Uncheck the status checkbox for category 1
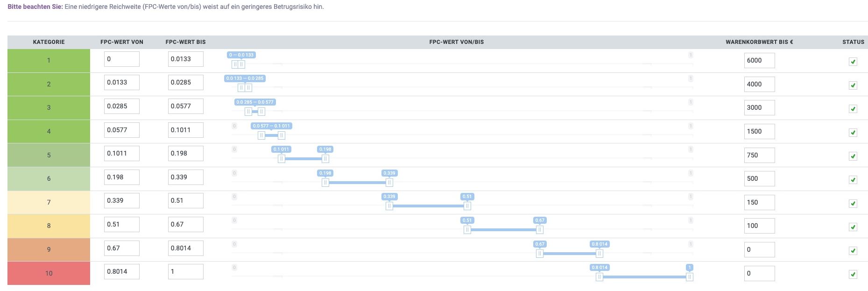This screenshot has height=291, width=868. point(853,62)
